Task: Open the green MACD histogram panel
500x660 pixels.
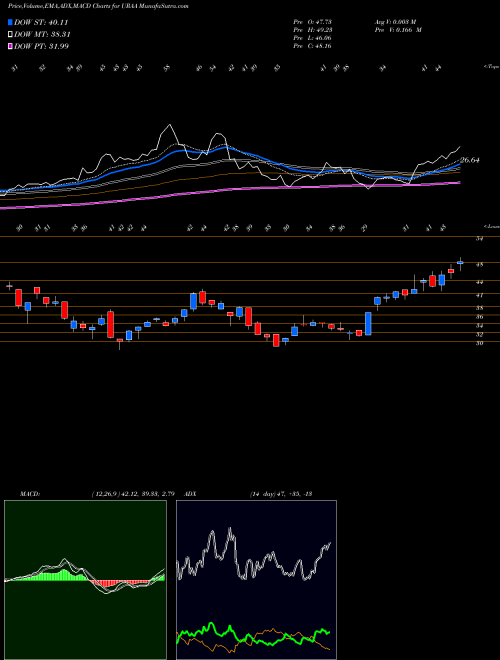Action: (85, 580)
